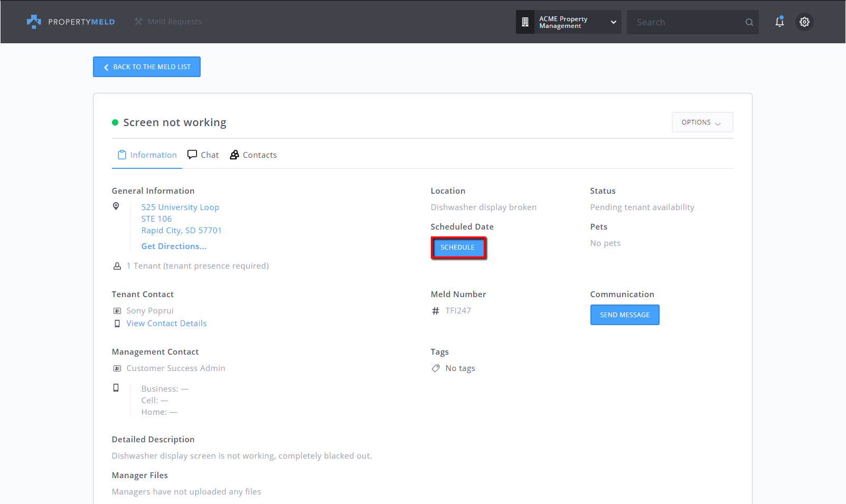This screenshot has height=504, width=846.
Task: Click inside the Search field
Action: point(687,22)
